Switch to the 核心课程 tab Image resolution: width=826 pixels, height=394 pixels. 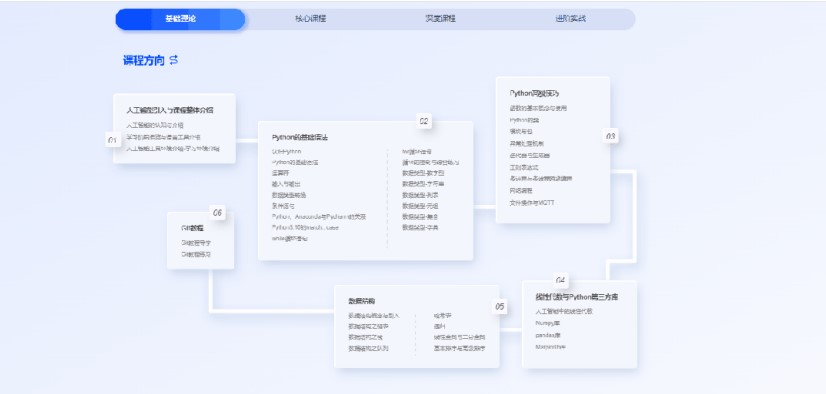311,19
